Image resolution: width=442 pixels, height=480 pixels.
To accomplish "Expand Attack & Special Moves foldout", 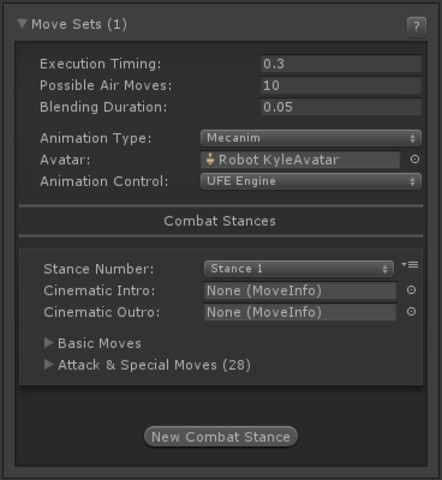I will 49,364.
